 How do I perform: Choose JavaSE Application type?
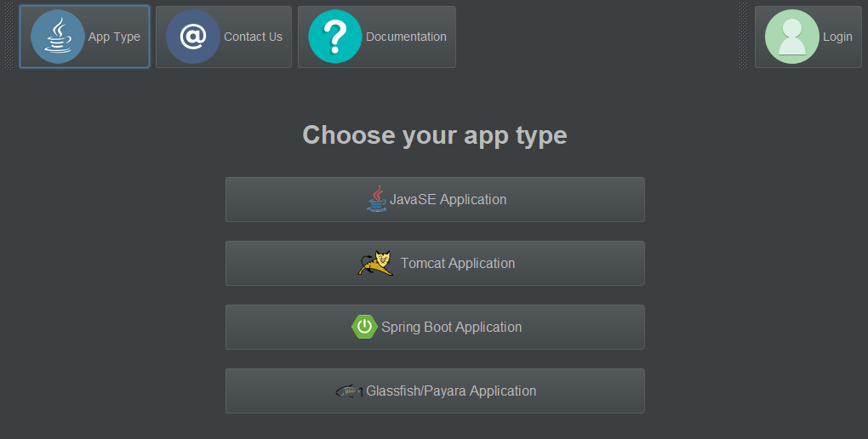click(435, 199)
